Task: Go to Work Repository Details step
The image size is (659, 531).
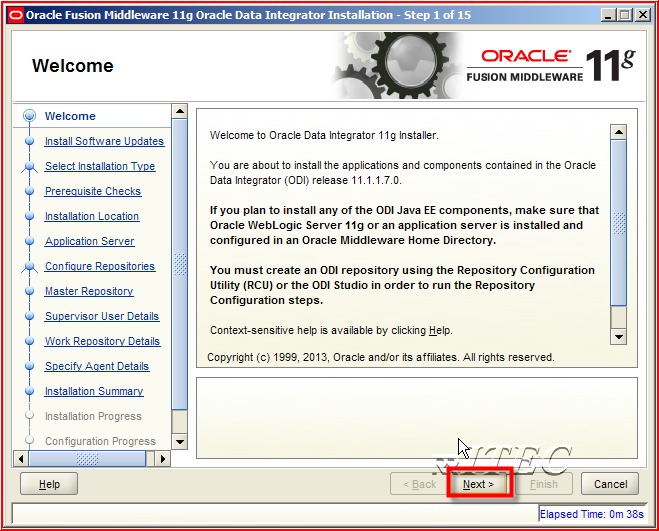Action: 103,341
